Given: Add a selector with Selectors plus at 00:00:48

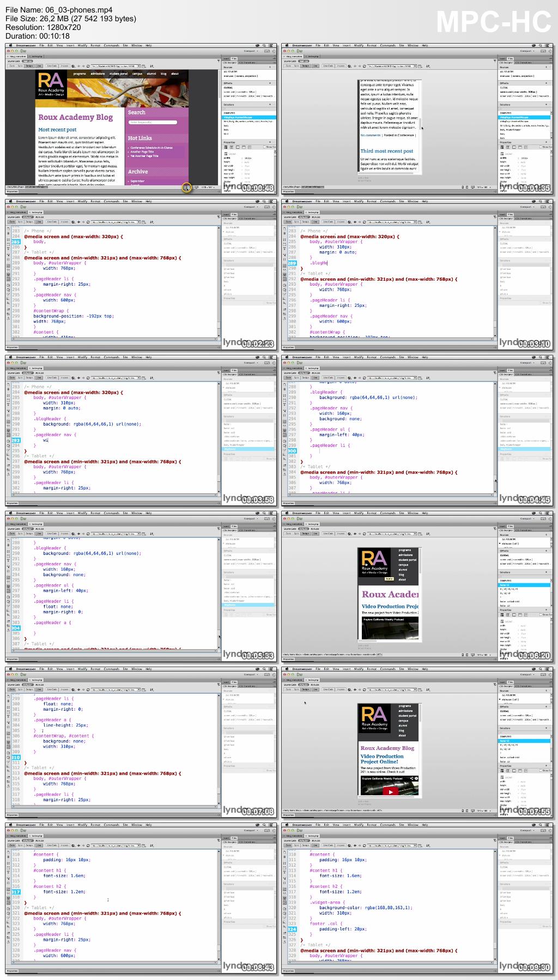Looking at the screenshot, I should [270, 105].
